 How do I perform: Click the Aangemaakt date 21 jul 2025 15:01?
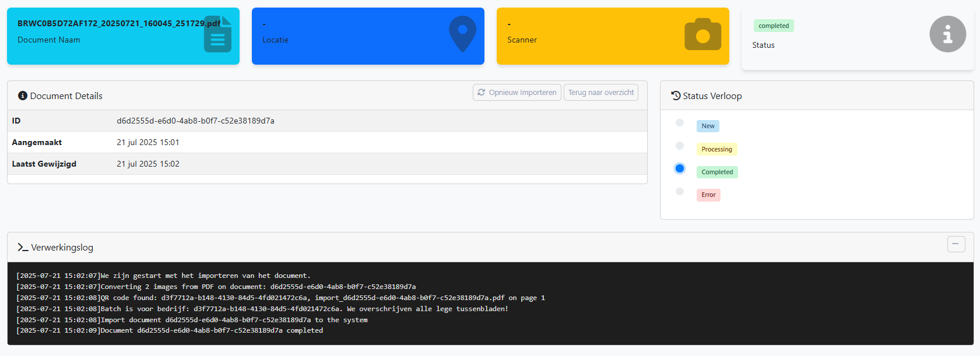tap(148, 142)
